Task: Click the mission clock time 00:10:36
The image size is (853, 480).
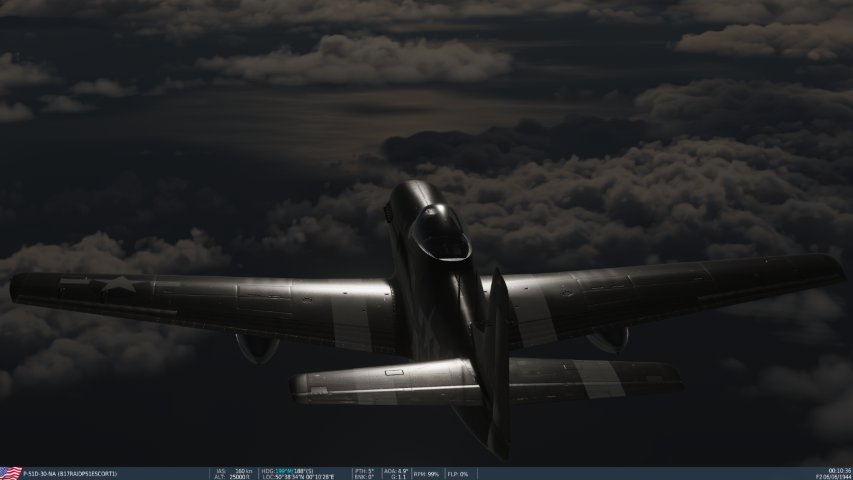Action: tap(839, 470)
